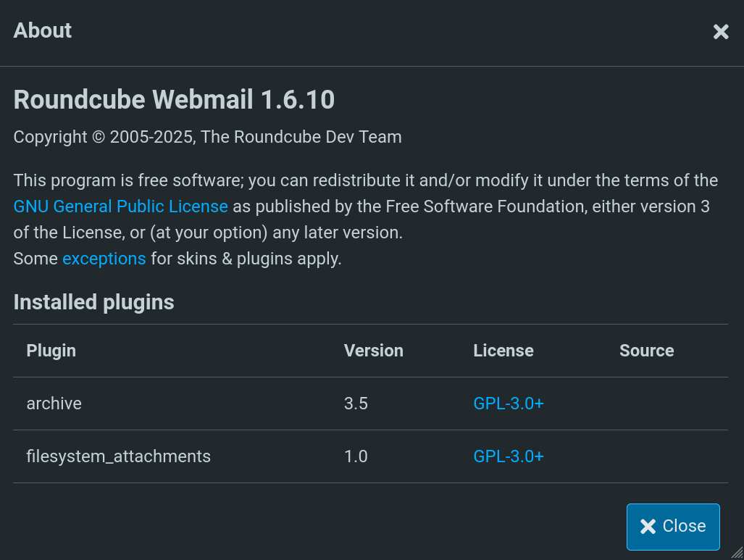This screenshot has height=560, width=744.
Task: Close the About dialog with the X icon
Action: 721,31
